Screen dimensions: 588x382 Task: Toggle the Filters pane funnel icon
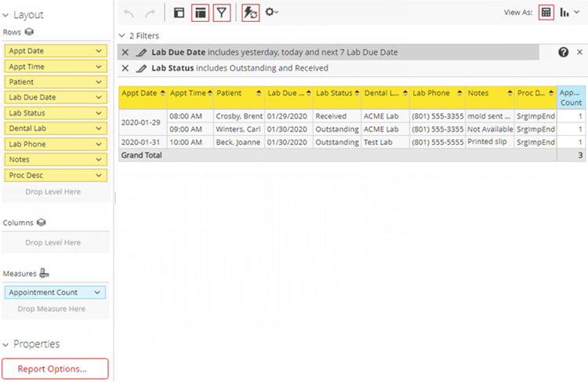[x=222, y=13]
